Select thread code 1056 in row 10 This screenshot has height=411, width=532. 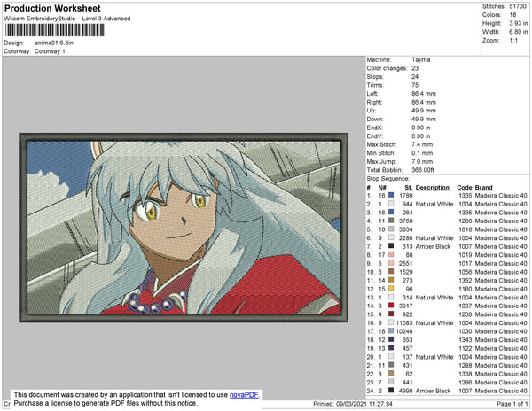click(x=465, y=272)
